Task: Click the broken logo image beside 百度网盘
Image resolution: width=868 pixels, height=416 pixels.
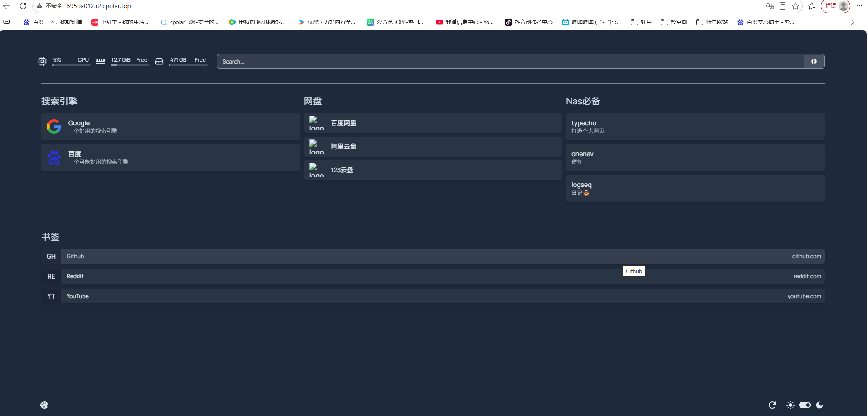Action: coord(317,123)
